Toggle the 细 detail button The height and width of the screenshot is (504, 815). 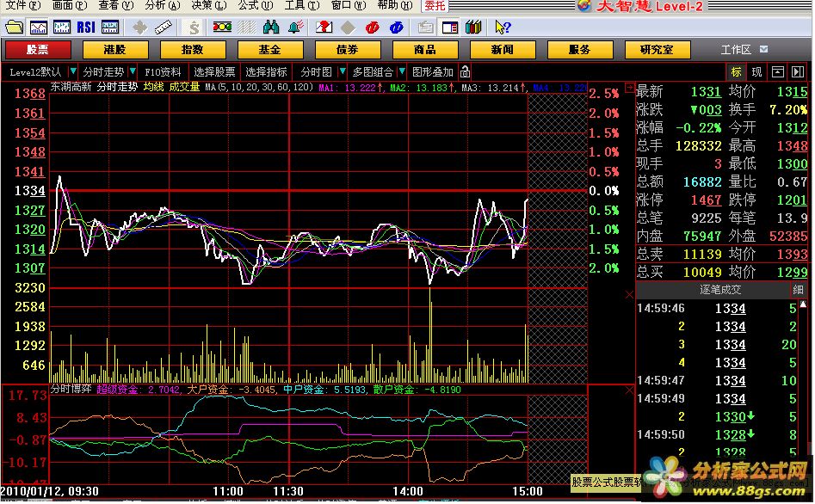799,289
